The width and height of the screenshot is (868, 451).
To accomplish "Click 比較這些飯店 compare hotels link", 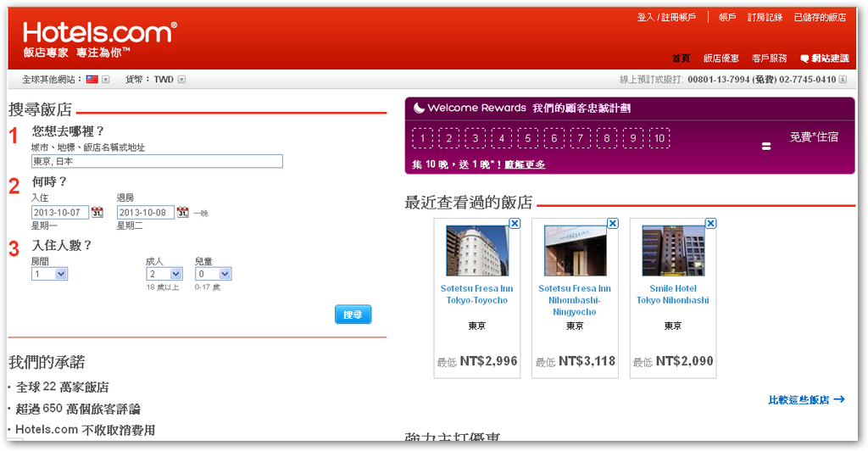I will 807,399.
